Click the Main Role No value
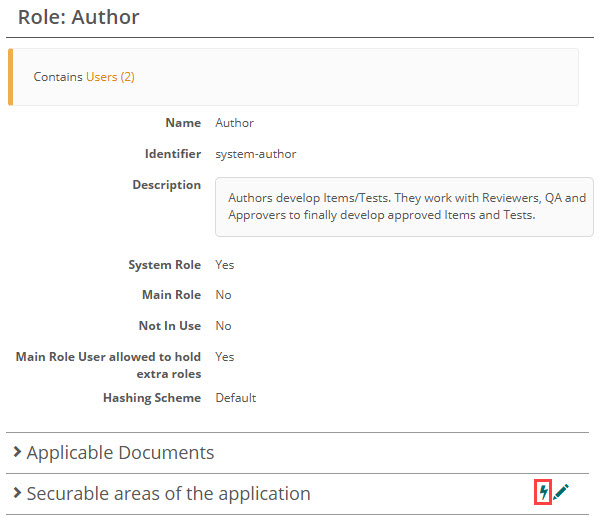600x518 pixels. click(x=223, y=295)
